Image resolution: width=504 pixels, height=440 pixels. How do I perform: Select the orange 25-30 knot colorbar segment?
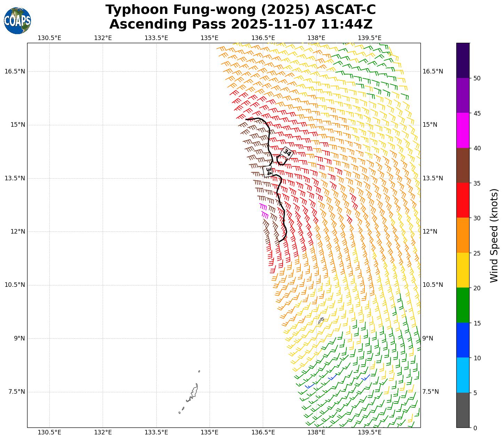pyautogui.click(x=463, y=235)
